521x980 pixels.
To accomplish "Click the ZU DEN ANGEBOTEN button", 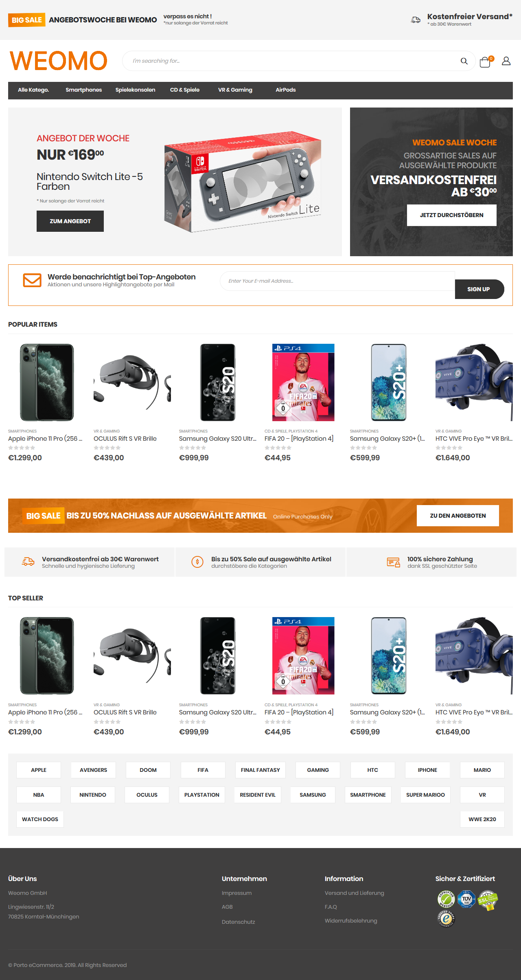I will click(x=458, y=516).
